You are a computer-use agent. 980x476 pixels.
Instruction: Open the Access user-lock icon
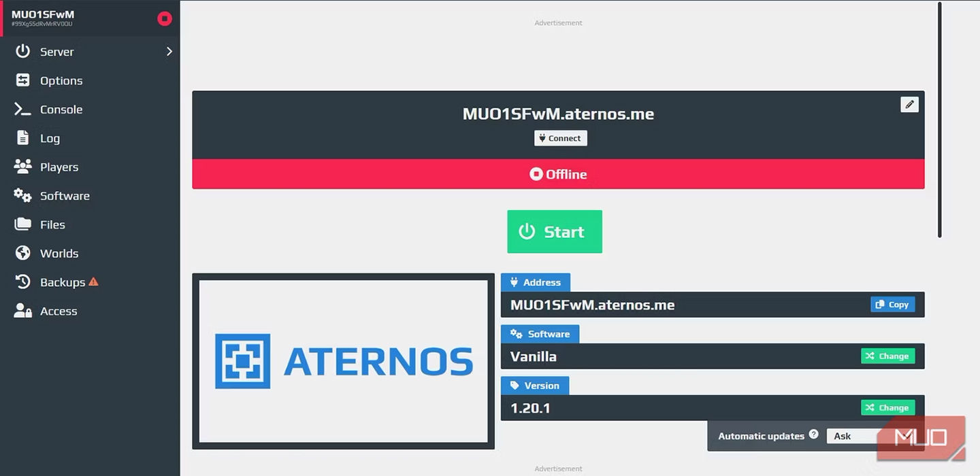pyautogui.click(x=23, y=311)
